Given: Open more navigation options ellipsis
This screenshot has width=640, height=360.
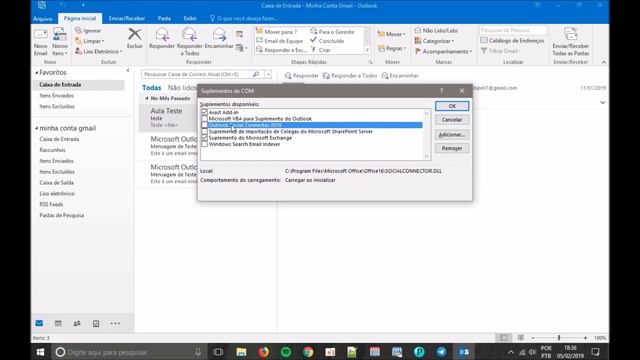Looking at the screenshot, I should pos(115,323).
